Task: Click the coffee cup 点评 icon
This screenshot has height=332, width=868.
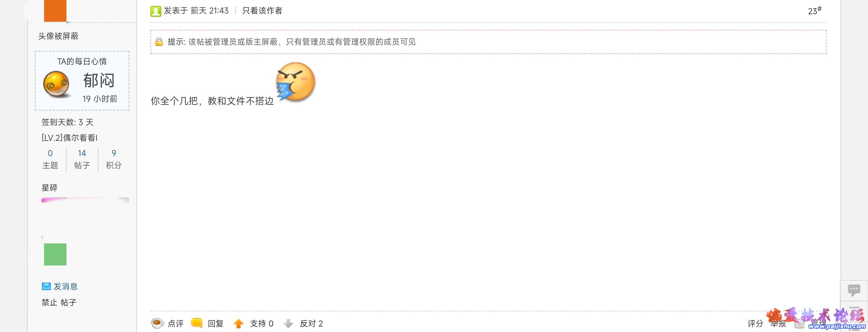Action: tap(157, 323)
